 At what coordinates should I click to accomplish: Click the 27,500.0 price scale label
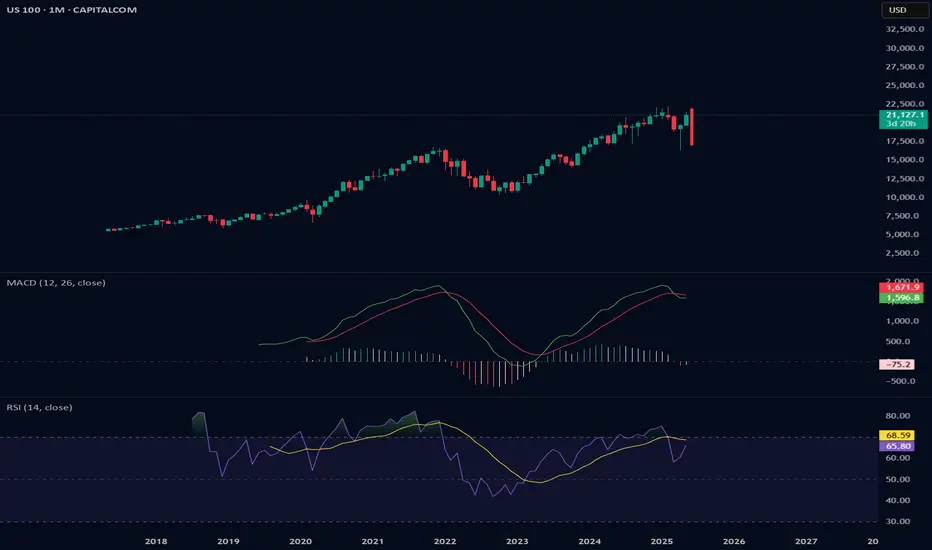pyautogui.click(x=905, y=67)
